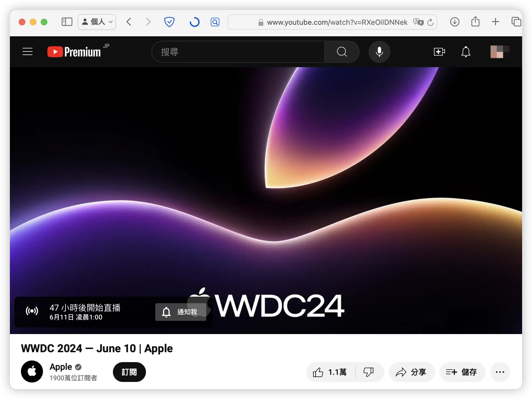Go back to previous page
This screenshot has height=399, width=532.
click(x=129, y=22)
